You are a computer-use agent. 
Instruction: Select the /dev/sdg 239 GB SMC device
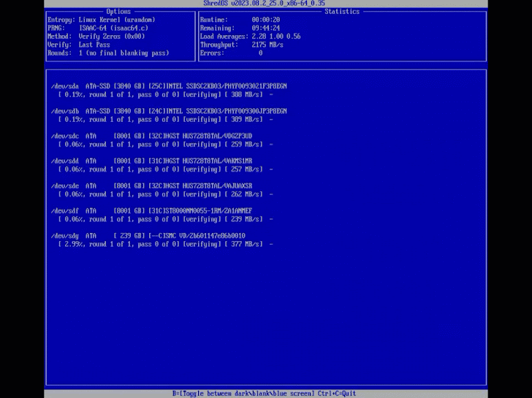[x=148, y=235]
